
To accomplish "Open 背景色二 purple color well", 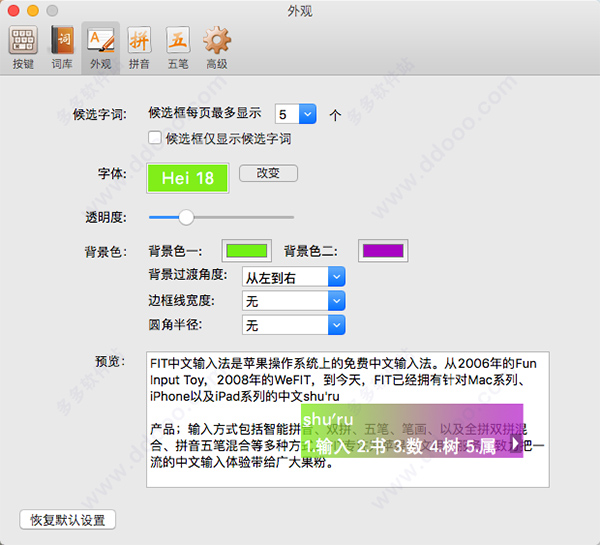I will (x=383, y=251).
